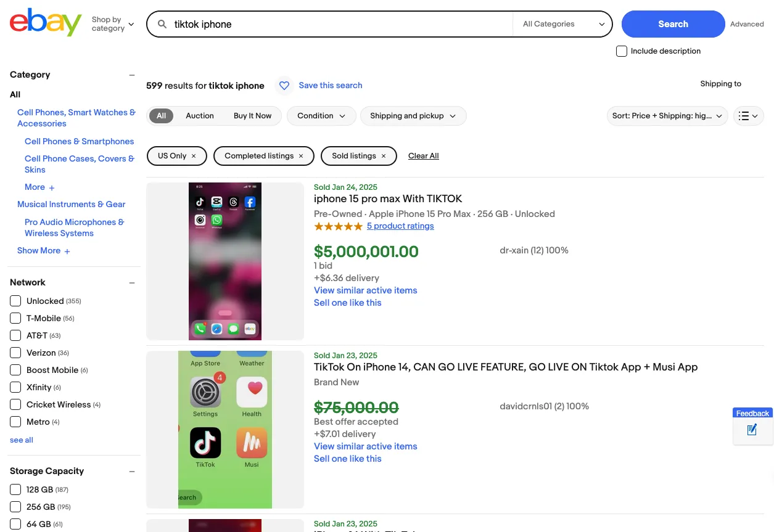
Task: Check the 64 GB storage checkbox
Action: tap(15, 524)
